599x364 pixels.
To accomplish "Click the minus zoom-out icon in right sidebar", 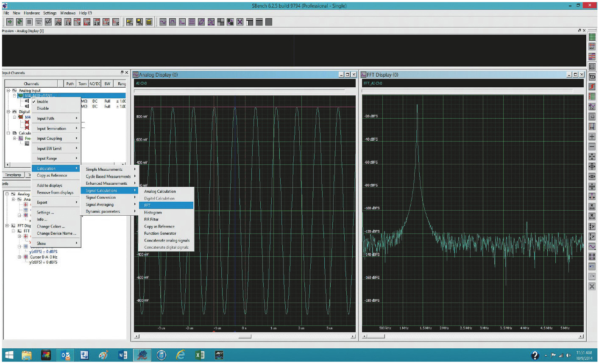I will (x=592, y=147).
